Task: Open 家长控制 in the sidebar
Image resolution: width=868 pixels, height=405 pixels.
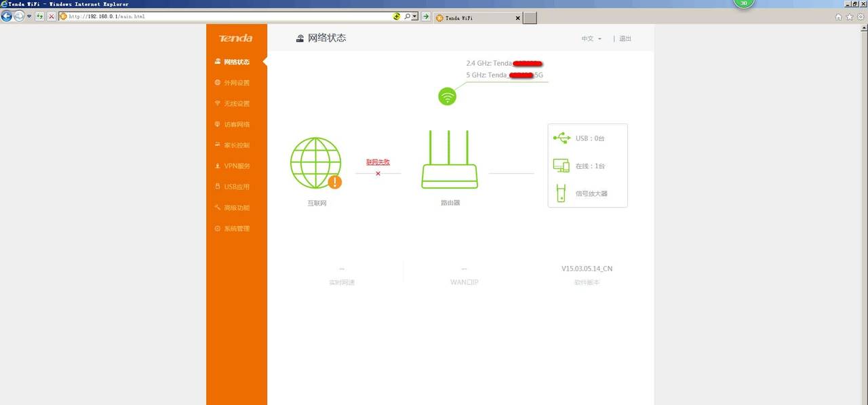Action: [x=237, y=145]
